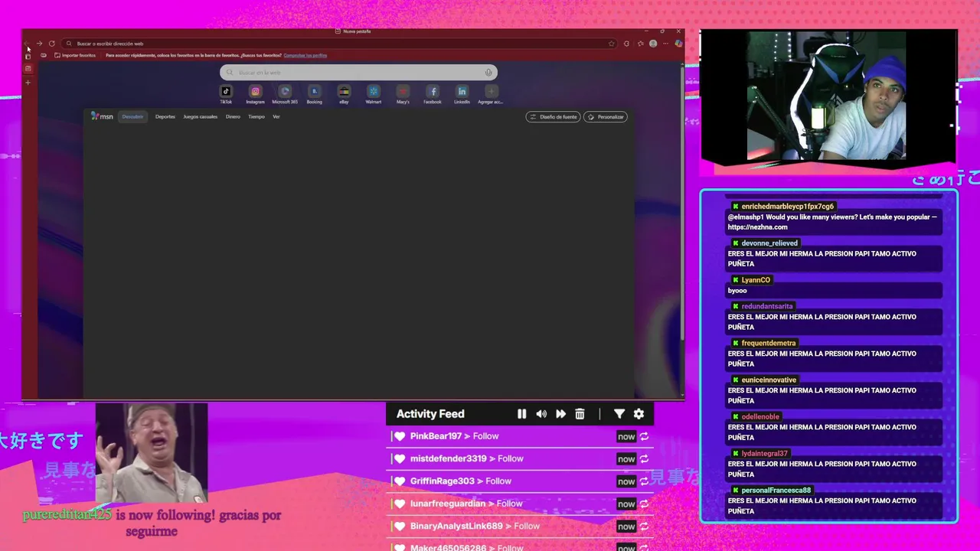Click chat username LyannCO
The image size is (980, 551).
tap(756, 280)
